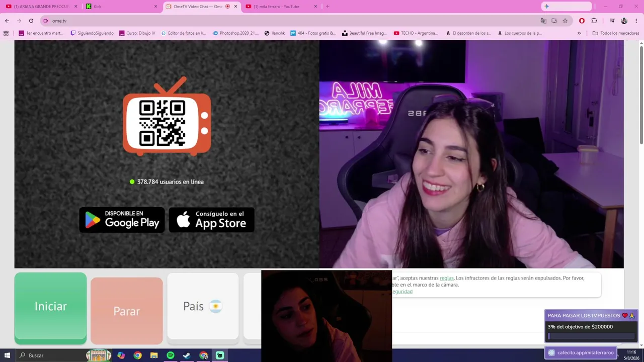Click the Parar stop button

coord(127,311)
